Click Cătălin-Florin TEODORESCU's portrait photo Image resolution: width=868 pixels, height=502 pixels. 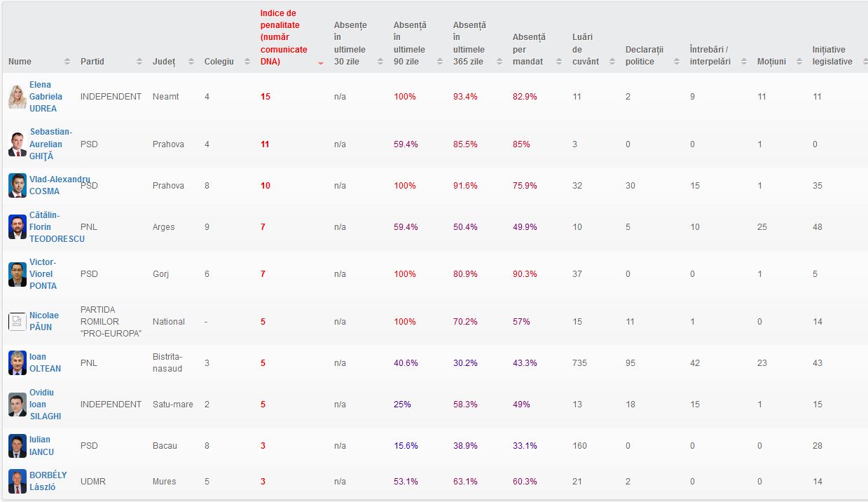click(17, 227)
